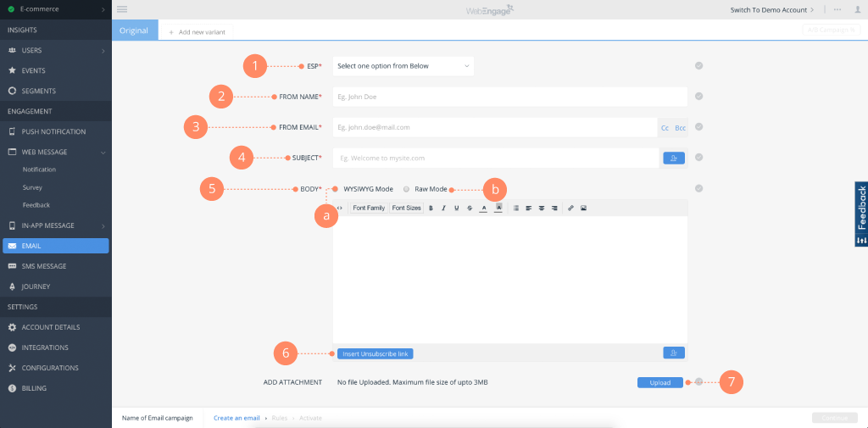Expand the In-App Message submenu
This screenshot has height=428, width=868.
coord(103,226)
